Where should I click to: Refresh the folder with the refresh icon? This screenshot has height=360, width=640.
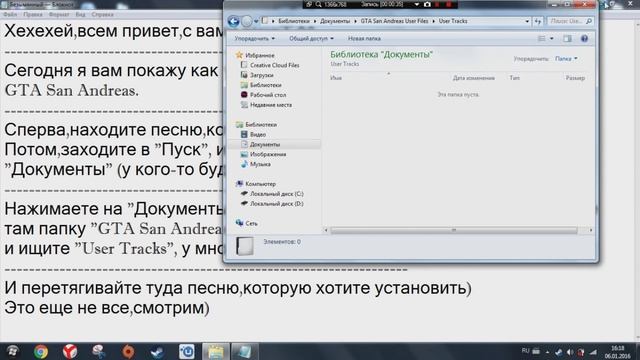538,21
